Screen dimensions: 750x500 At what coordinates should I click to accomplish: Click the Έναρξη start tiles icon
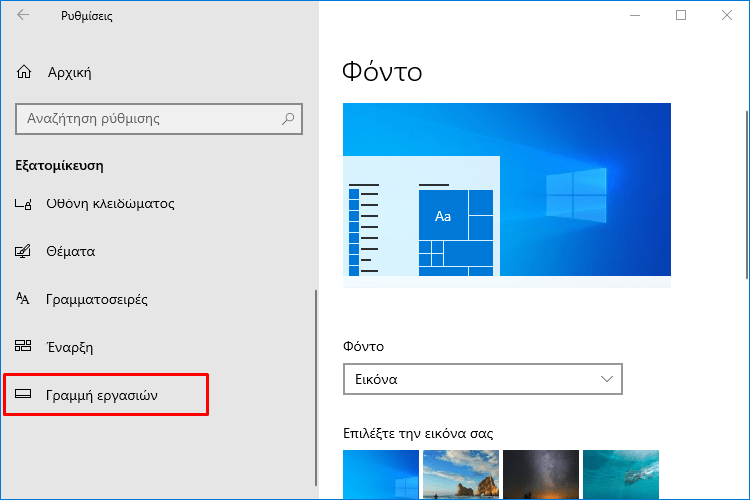[23, 346]
